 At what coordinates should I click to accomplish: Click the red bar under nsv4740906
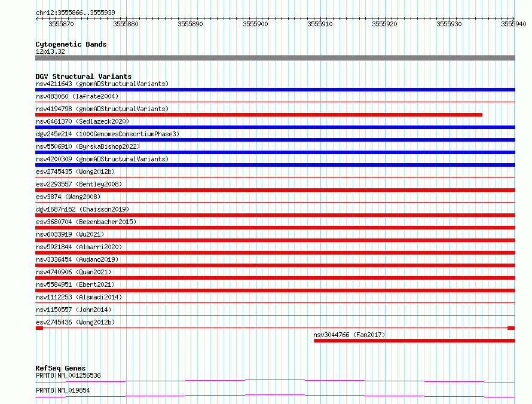[x=275, y=278]
